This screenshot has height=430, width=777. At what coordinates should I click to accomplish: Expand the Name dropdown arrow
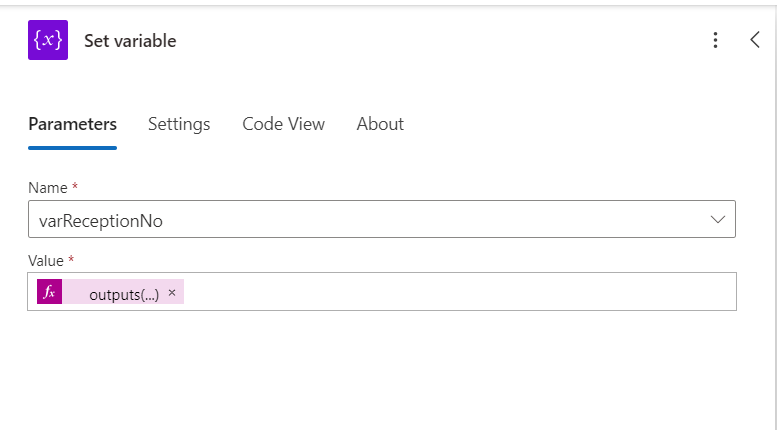coord(717,220)
